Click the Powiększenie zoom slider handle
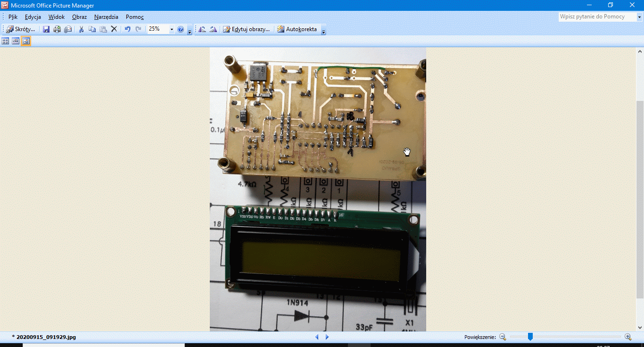The image size is (644, 347). click(x=530, y=337)
